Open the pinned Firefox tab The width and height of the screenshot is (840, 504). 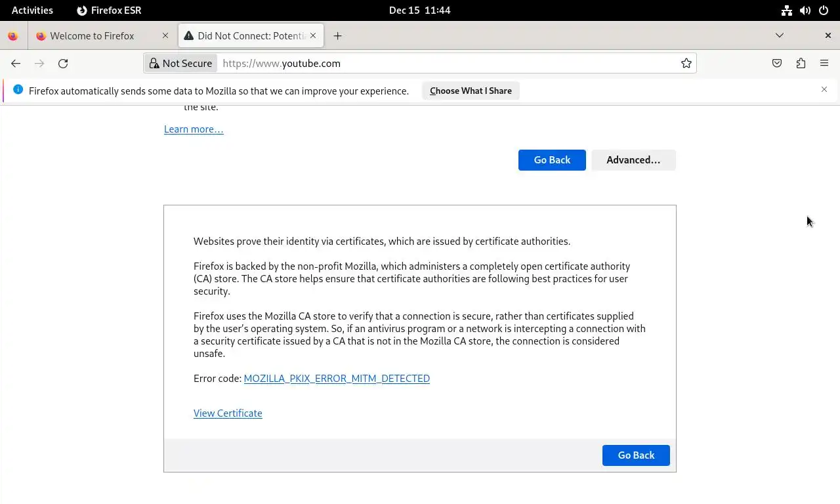[12, 36]
